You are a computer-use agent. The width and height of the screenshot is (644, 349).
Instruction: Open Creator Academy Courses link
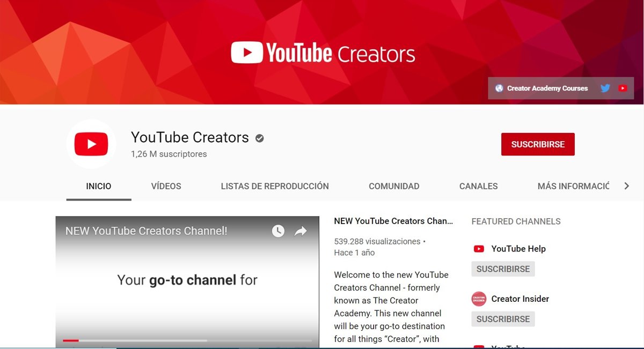pos(547,88)
